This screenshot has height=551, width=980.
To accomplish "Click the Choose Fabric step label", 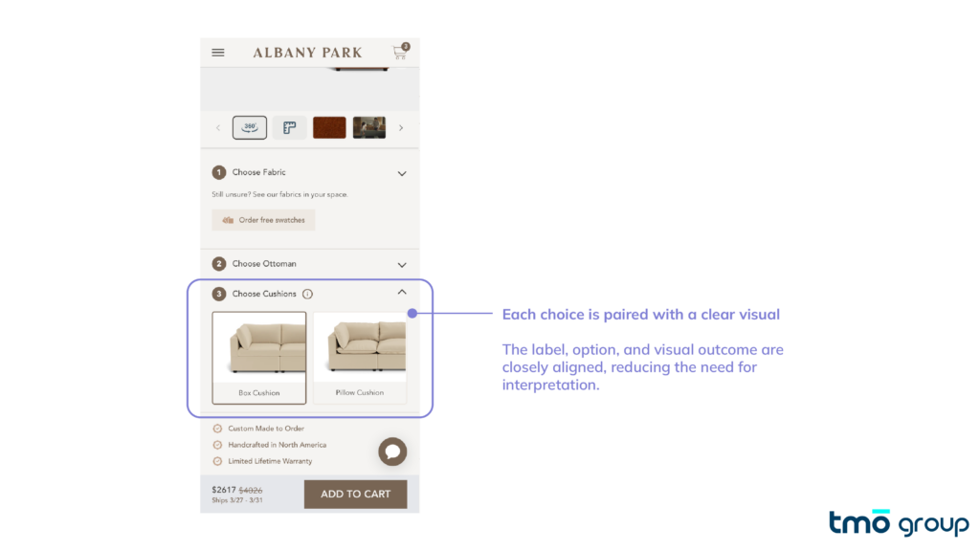I will [x=258, y=172].
